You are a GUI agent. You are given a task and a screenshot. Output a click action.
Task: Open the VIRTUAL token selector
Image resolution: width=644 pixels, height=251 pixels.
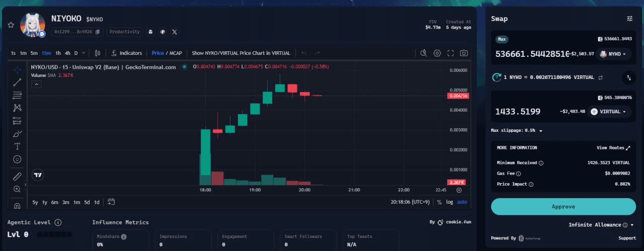click(609, 112)
